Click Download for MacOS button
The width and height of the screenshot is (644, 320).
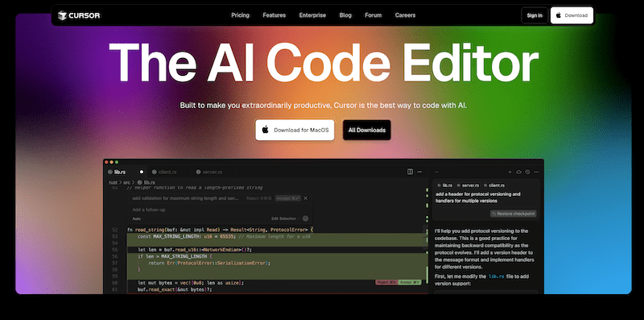tap(295, 130)
